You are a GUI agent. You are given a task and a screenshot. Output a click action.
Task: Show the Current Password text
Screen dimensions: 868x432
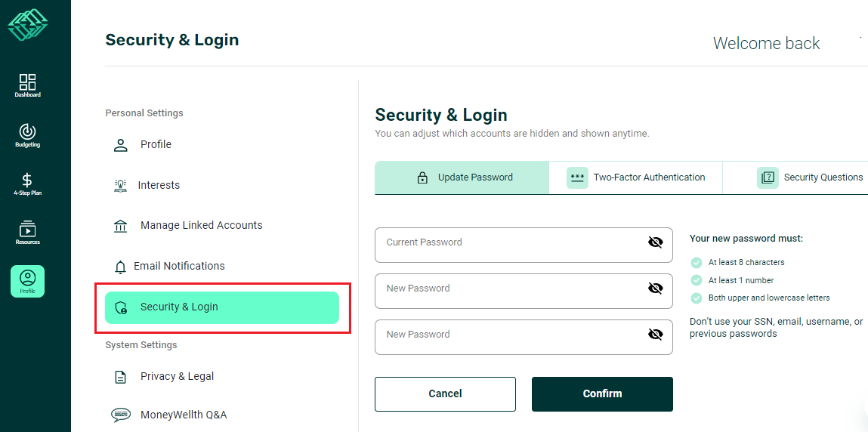click(655, 242)
